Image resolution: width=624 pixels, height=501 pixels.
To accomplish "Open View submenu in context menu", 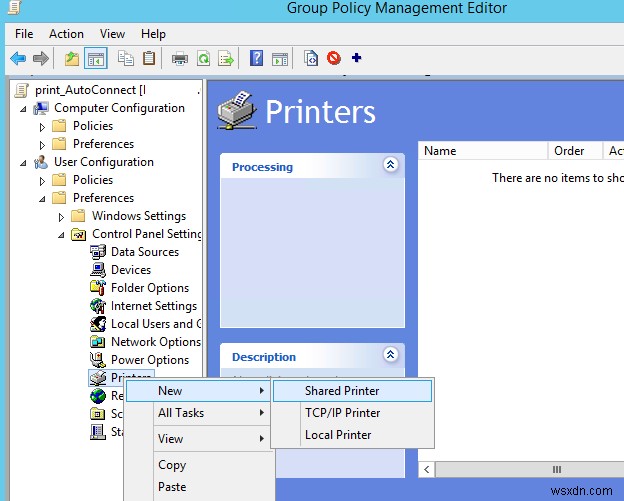I will click(x=198, y=439).
